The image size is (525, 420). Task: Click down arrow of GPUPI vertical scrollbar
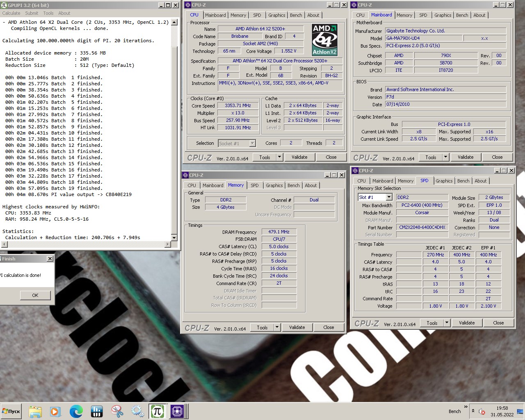click(x=174, y=237)
